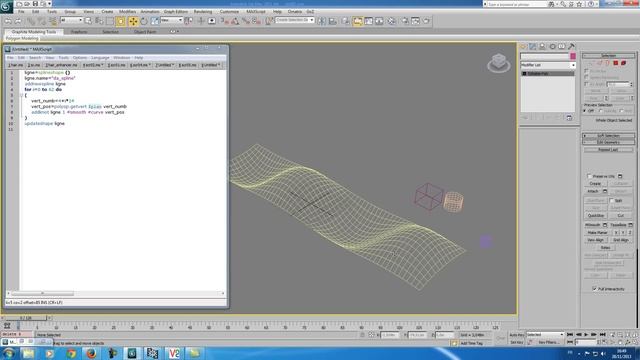
Task: Open the selection filter All dropdown
Action: (71, 20)
